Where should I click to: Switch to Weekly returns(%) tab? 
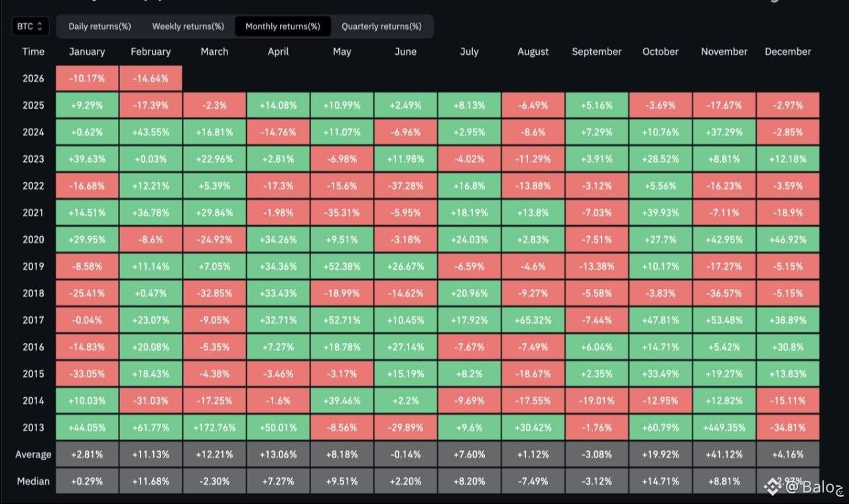(x=188, y=27)
